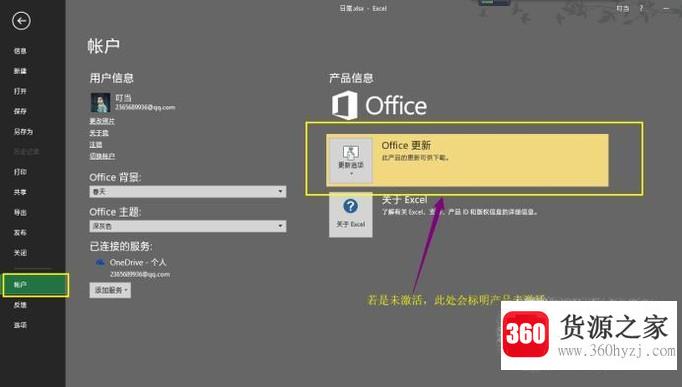Click the OneDrive cloud icon
The image size is (682, 387).
[x=100, y=262]
